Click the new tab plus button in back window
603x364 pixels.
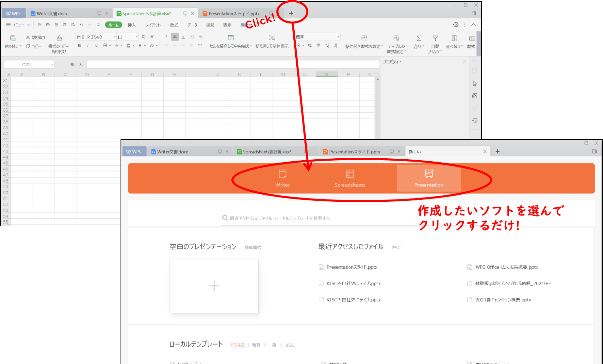(291, 13)
